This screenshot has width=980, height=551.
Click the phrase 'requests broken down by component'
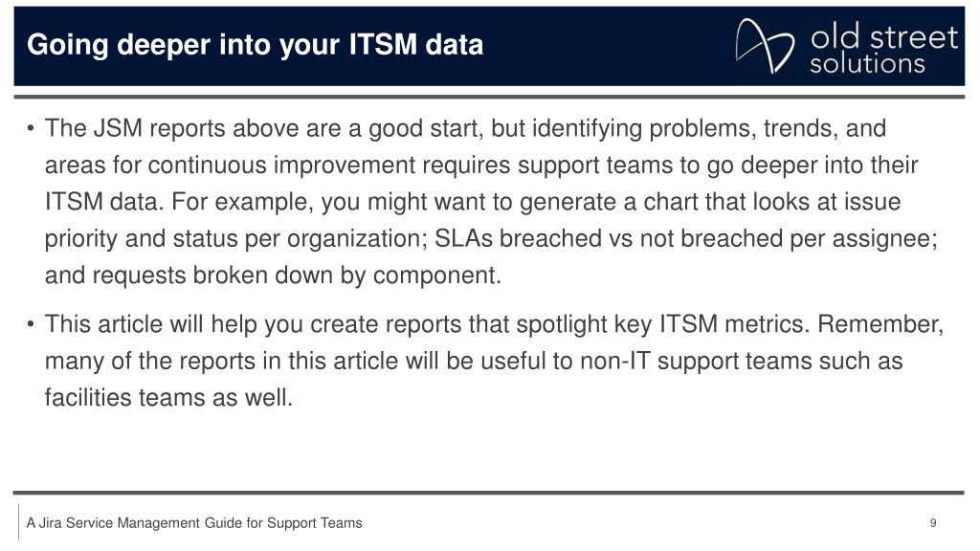pos(295,275)
